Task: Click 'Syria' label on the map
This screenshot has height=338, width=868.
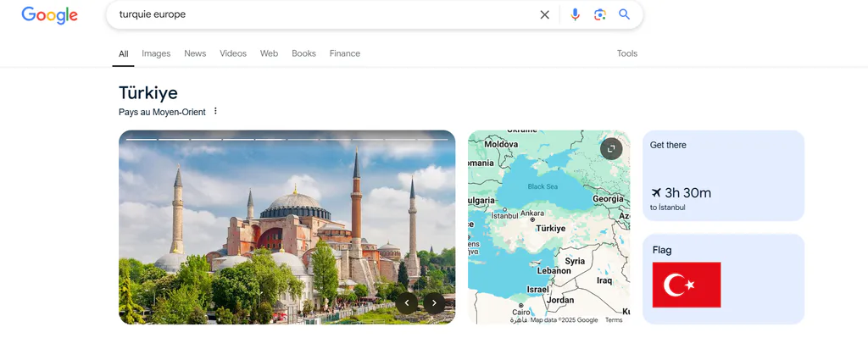Action: point(575,261)
